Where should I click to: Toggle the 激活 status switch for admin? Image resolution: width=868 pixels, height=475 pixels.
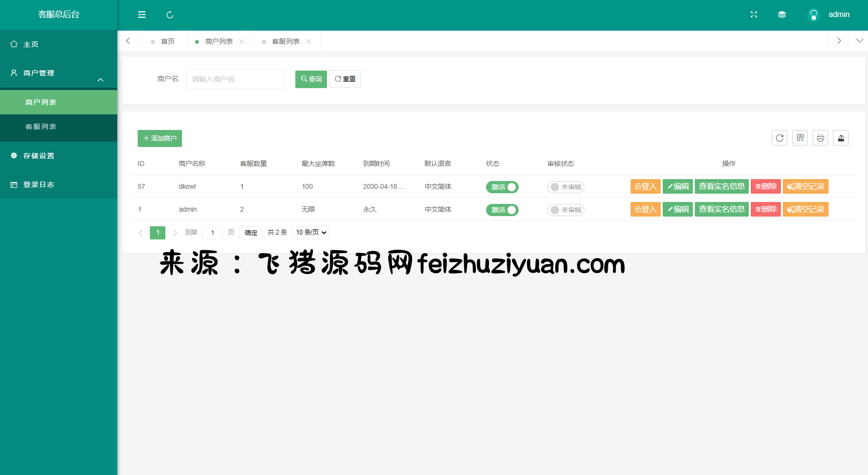coord(502,210)
